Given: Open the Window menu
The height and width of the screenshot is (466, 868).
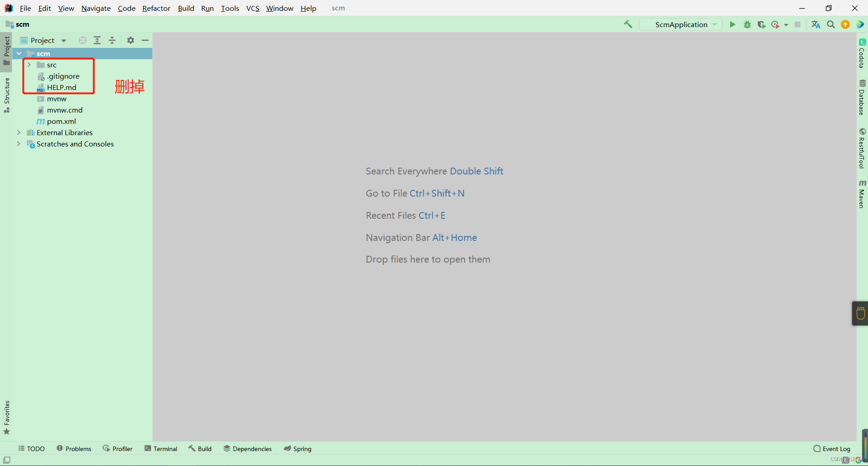Looking at the screenshot, I should pyautogui.click(x=279, y=8).
